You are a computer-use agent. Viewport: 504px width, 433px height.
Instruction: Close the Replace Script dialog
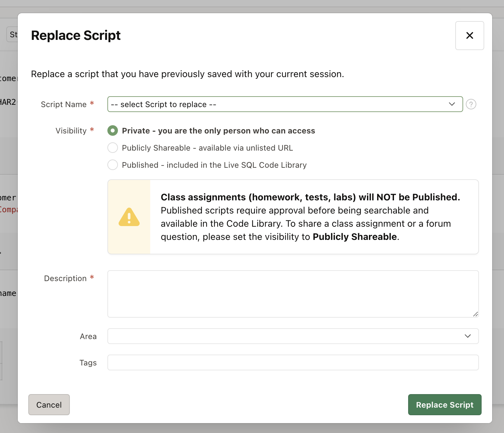pos(469,36)
